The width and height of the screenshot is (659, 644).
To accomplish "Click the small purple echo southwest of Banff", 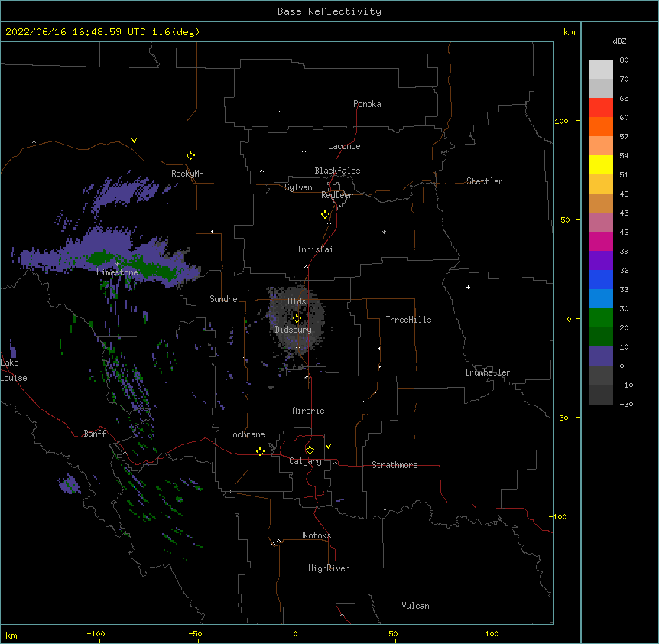I will (x=70, y=484).
